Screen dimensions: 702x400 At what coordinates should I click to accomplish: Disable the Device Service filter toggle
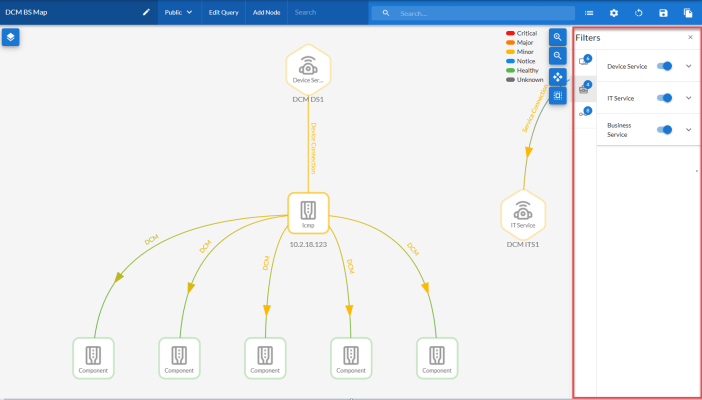click(x=665, y=66)
